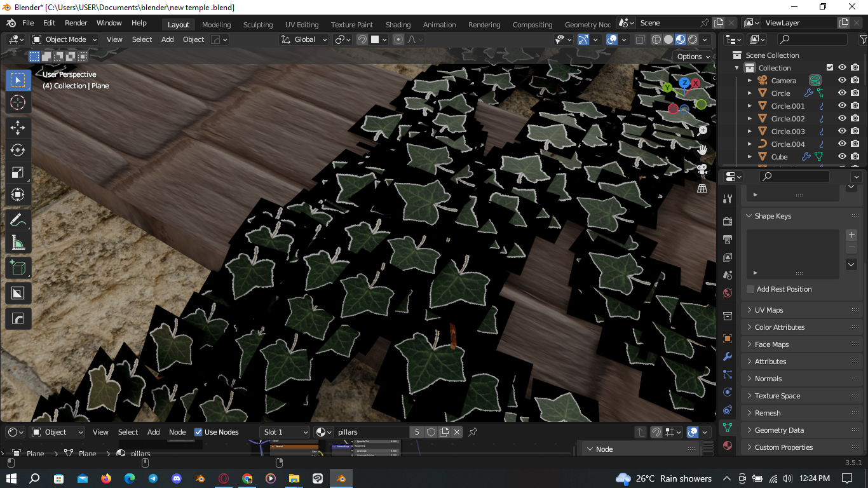Open the Object Mode dropdown
The height and width of the screenshot is (488, 868).
point(65,39)
